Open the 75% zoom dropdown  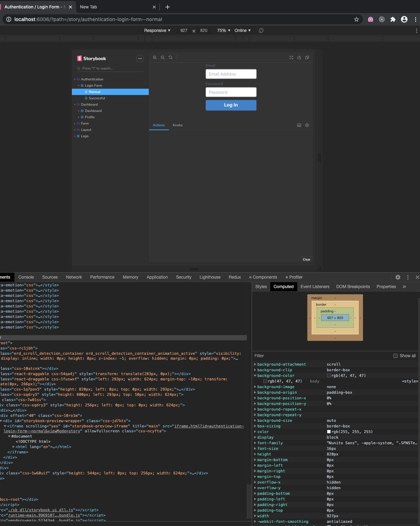coord(224,31)
